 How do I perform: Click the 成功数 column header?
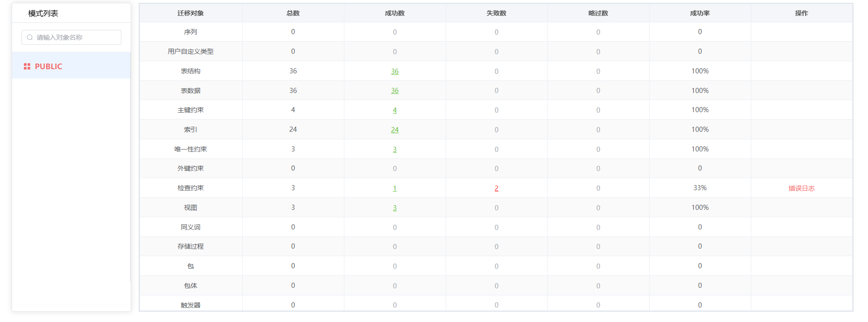(x=395, y=13)
